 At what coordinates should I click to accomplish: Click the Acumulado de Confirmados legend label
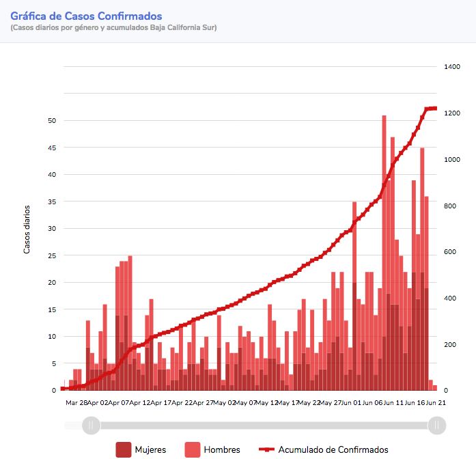click(x=333, y=449)
